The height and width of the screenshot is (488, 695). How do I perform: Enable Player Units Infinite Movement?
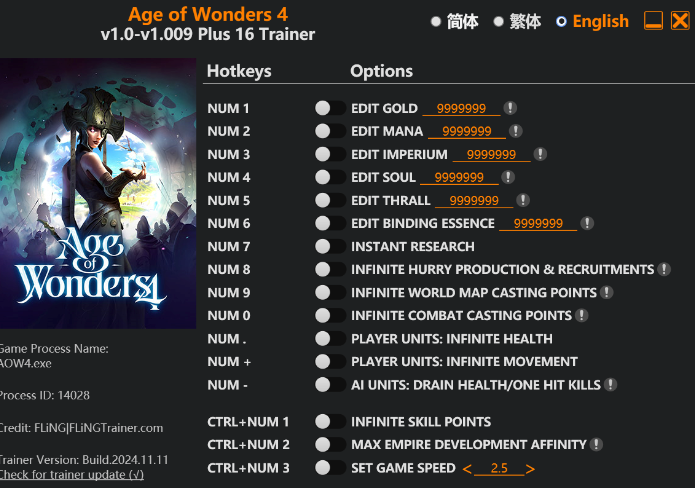pos(330,361)
